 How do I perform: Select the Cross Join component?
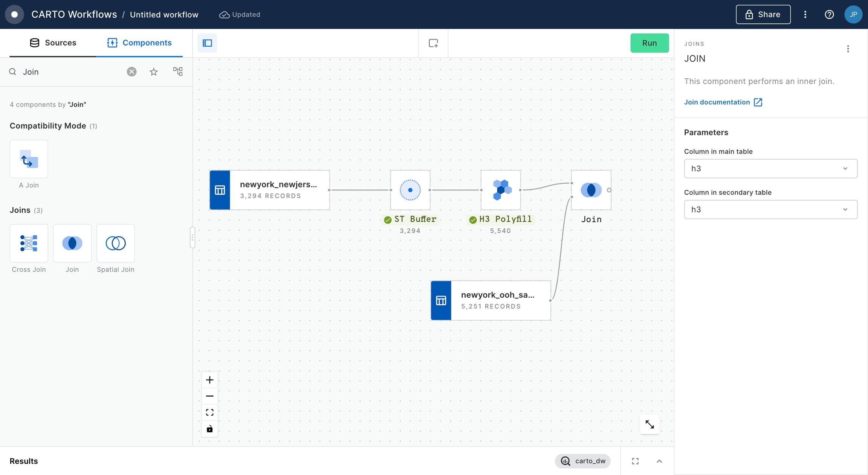pyautogui.click(x=29, y=243)
